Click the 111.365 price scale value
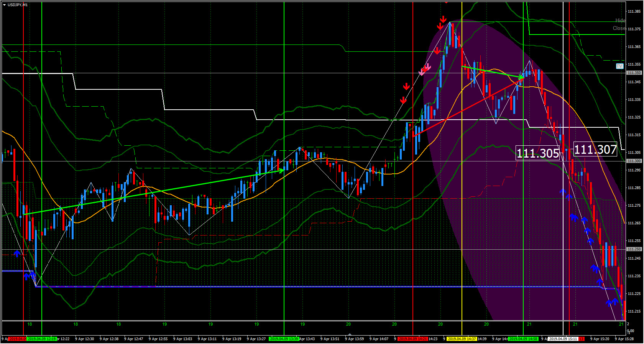Viewport: 644px width, 344px height. coord(634,47)
